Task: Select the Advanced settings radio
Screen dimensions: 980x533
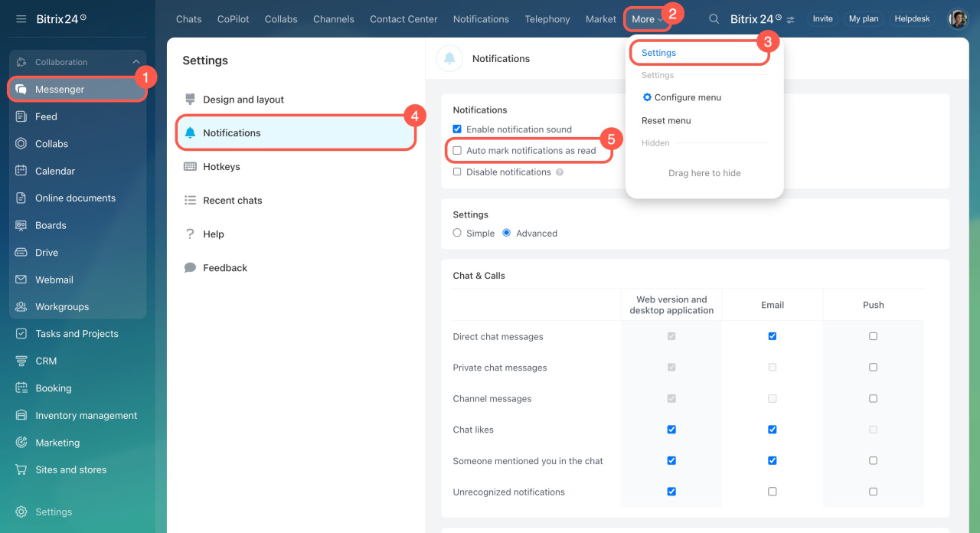Action: [x=507, y=234]
